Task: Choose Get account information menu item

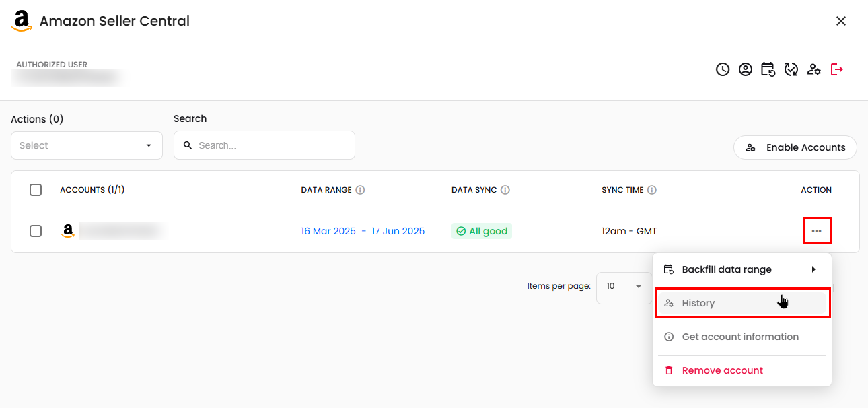Action: [x=740, y=337]
